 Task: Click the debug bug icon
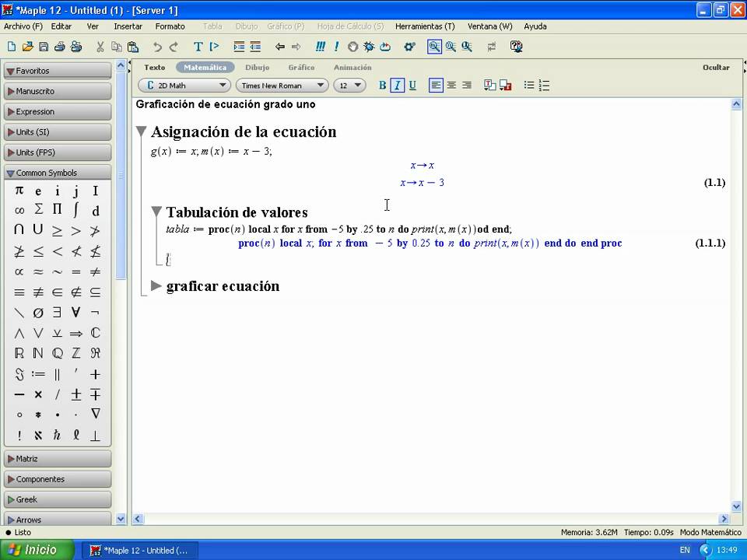[x=369, y=46]
